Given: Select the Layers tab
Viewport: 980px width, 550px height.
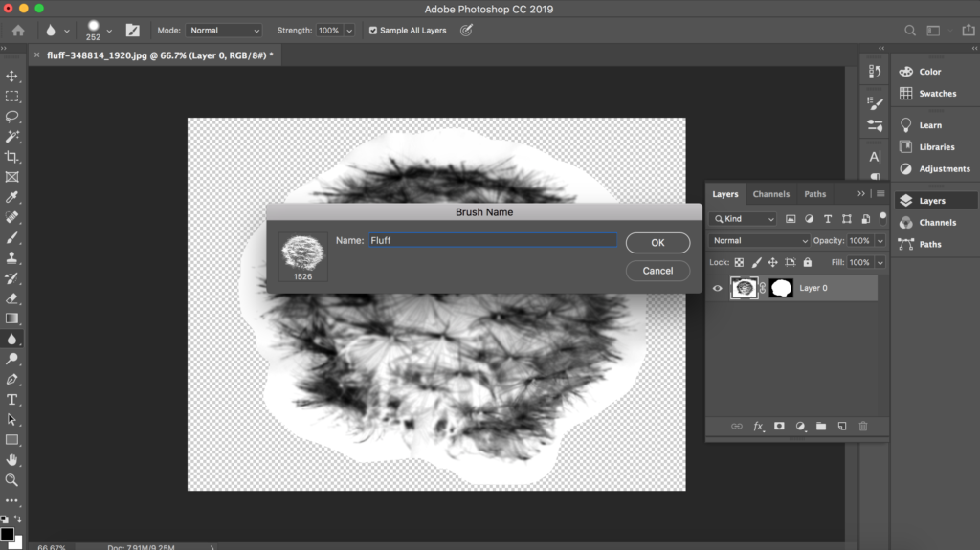Looking at the screenshot, I should point(725,194).
